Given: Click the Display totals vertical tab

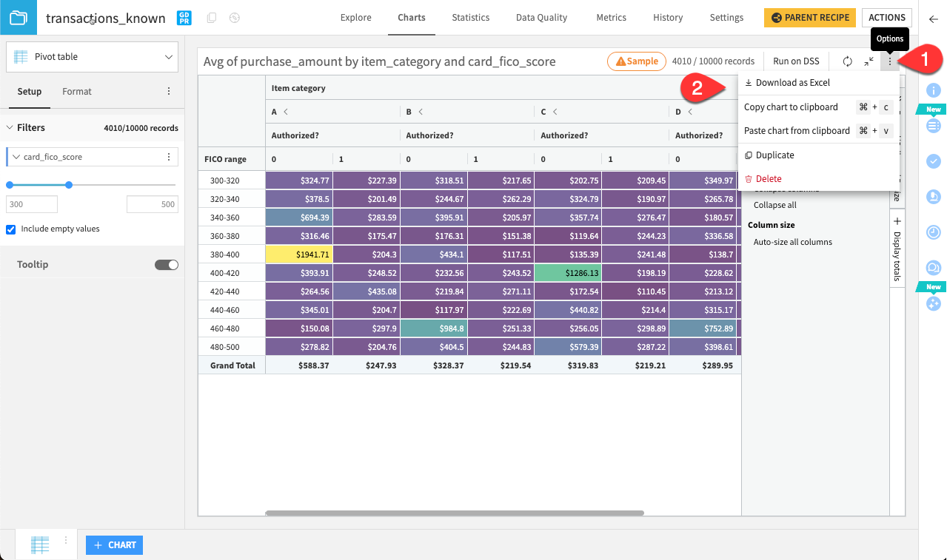Looking at the screenshot, I should coord(897,257).
